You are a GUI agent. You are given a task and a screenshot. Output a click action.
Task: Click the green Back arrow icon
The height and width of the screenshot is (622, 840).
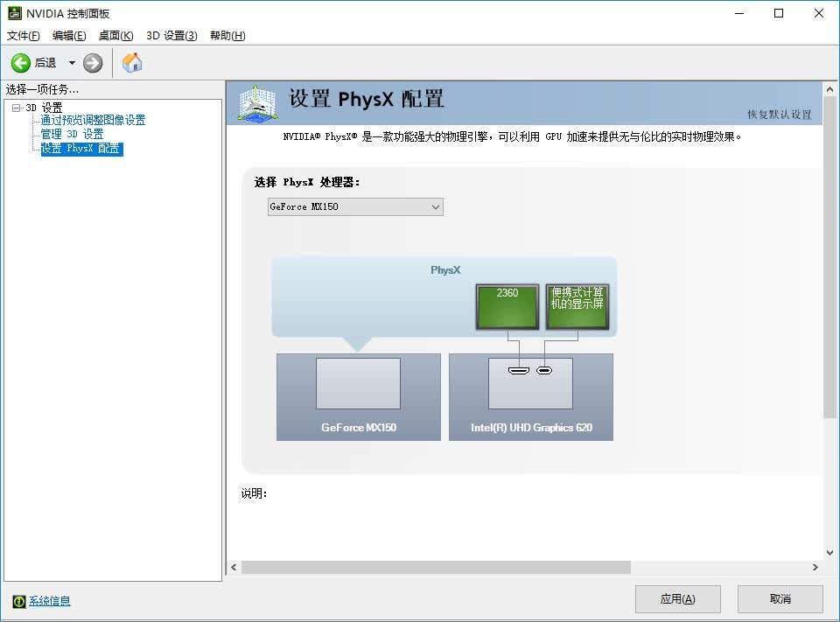21,63
